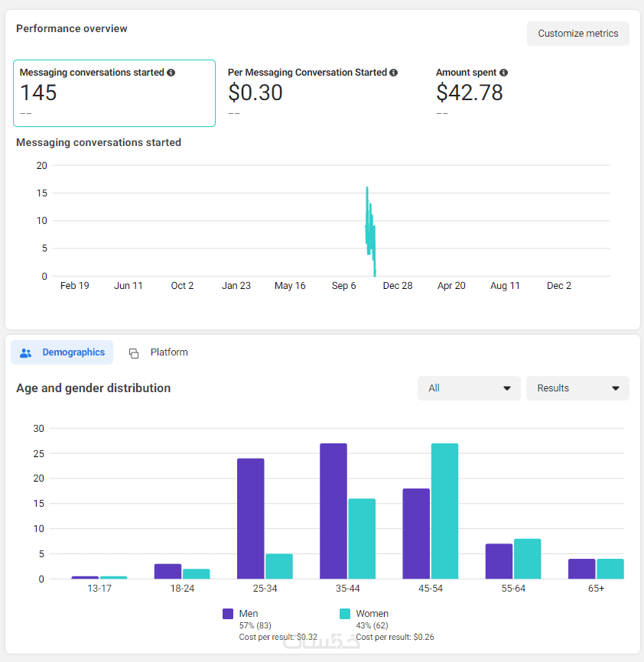Click the Demographics people icon

[x=26, y=353]
